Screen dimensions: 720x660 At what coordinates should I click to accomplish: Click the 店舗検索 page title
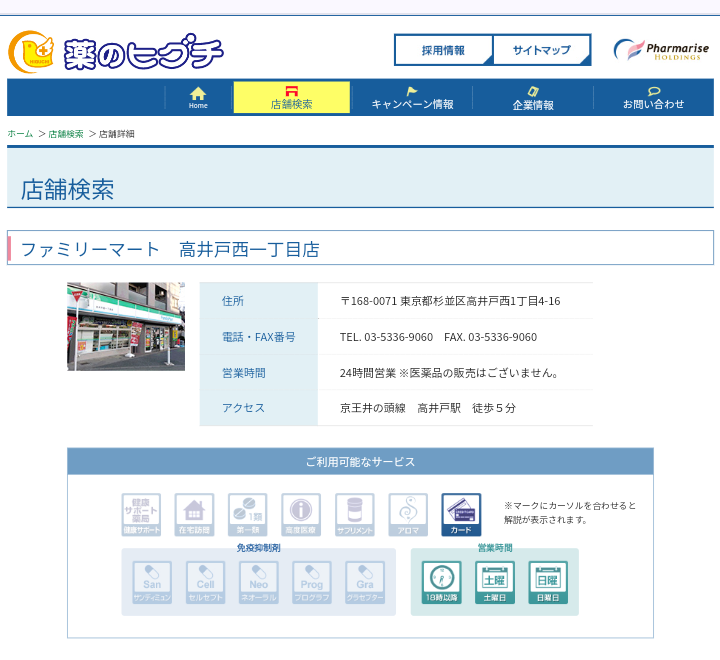68,190
